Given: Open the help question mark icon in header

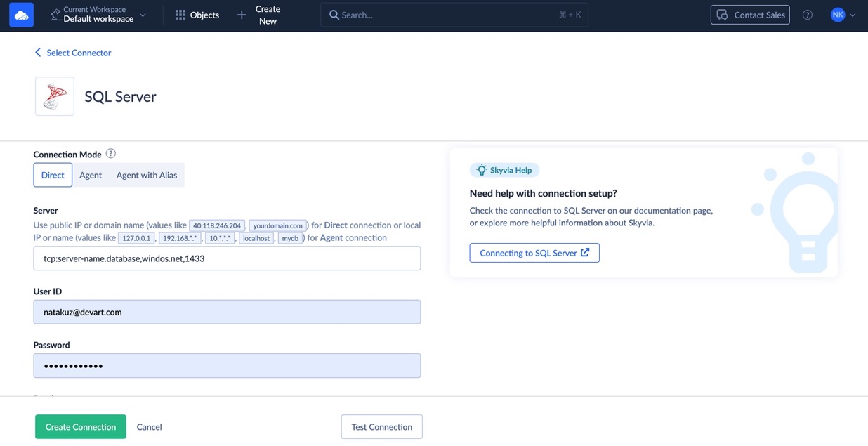Looking at the screenshot, I should point(808,15).
